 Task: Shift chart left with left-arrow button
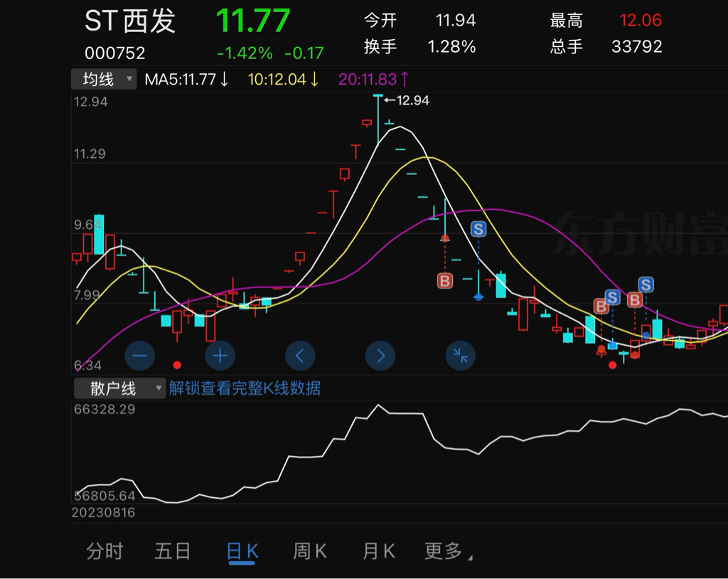[x=300, y=356]
